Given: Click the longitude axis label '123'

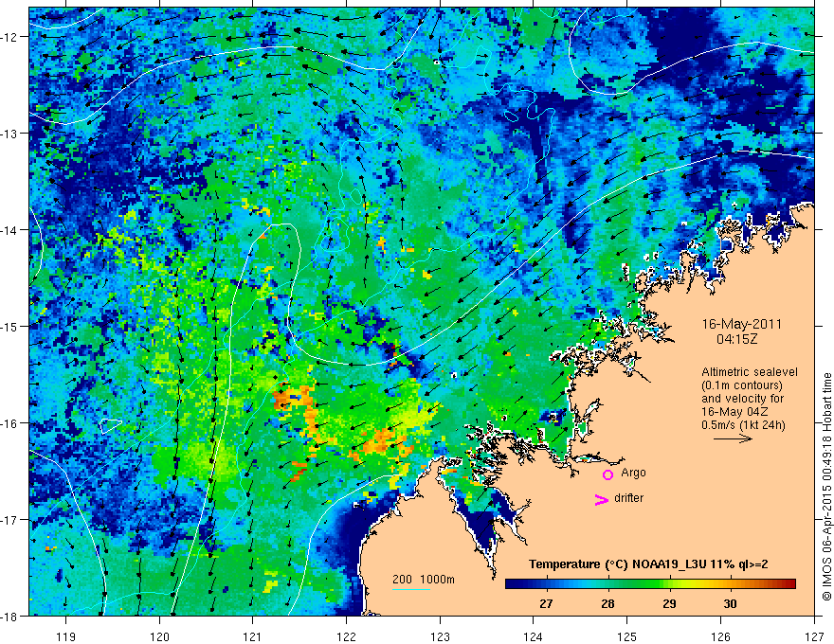Looking at the screenshot, I should tap(440, 636).
